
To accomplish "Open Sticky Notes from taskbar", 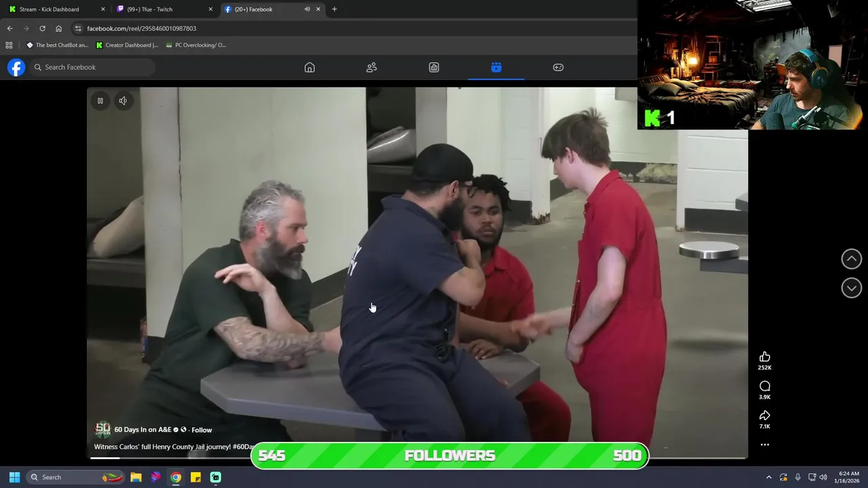I will (195, 477).
